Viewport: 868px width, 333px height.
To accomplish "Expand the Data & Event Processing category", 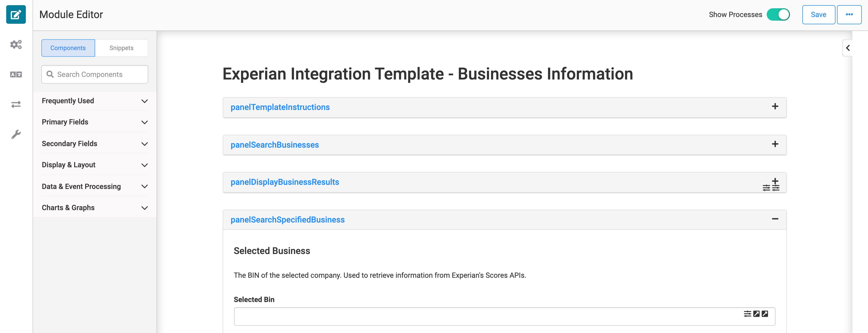I will pos(95,186).
